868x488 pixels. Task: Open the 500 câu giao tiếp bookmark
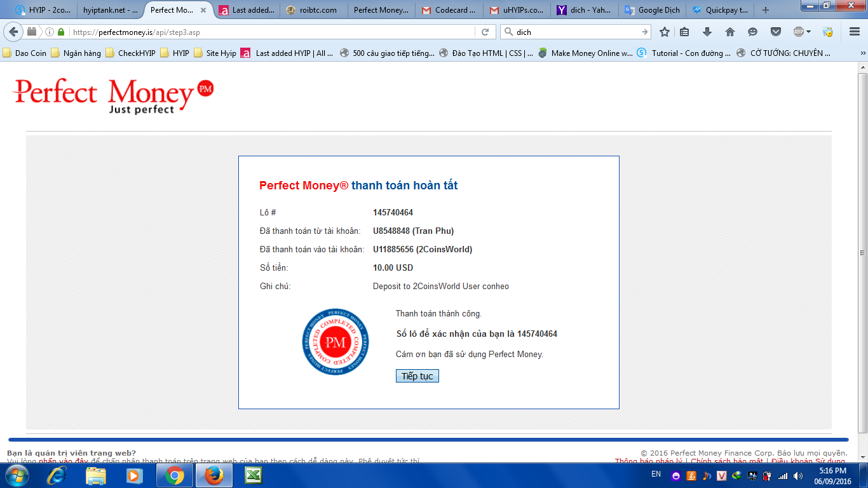387,53
